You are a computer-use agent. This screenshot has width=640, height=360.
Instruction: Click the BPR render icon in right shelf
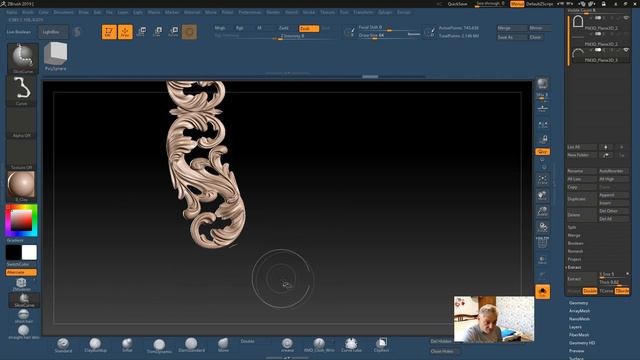pyautogui.click(x=542, y=84)
